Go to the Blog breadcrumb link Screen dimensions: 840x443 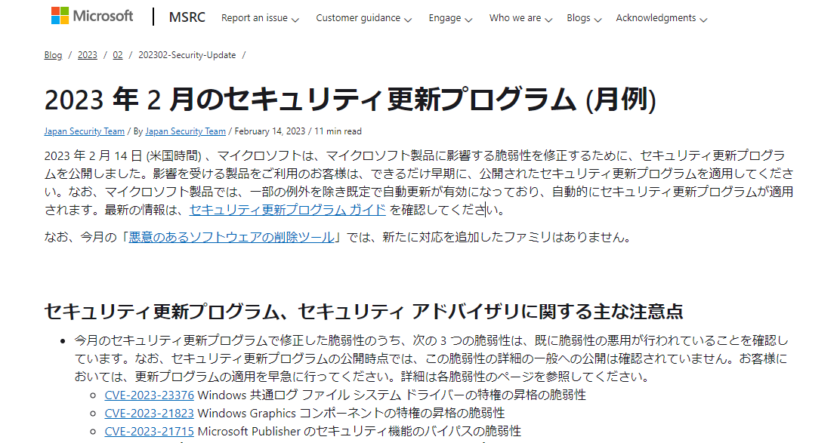coord(53,55)
